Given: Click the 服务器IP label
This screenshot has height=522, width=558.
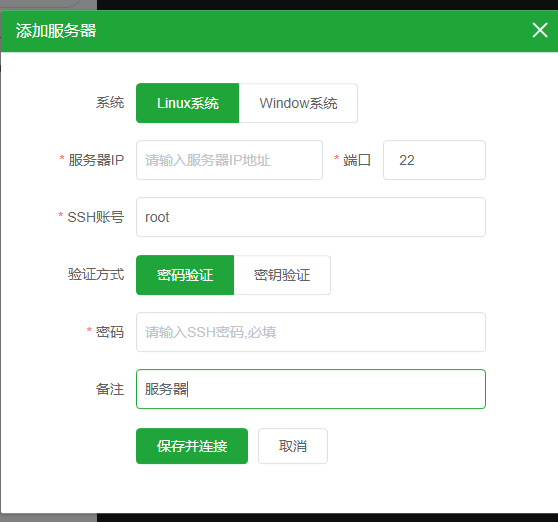Looking at the screenshot, I should pyautogui.click(x=96, y=160).
